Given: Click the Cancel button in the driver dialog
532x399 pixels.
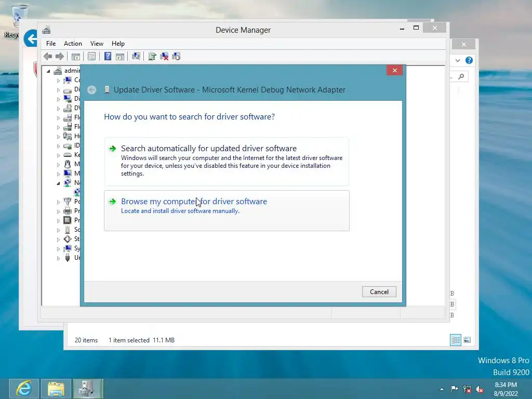Looking at the screenshot, I should tap(379, 292).
